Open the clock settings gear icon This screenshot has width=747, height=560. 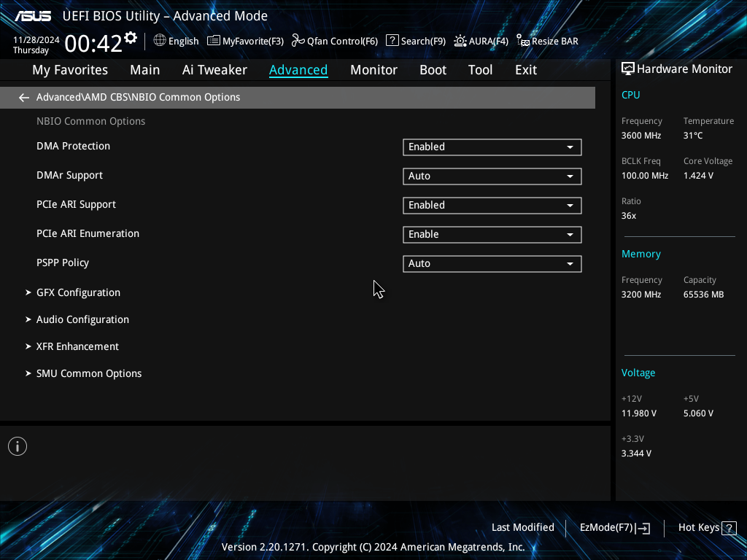(x=131, y=38)
